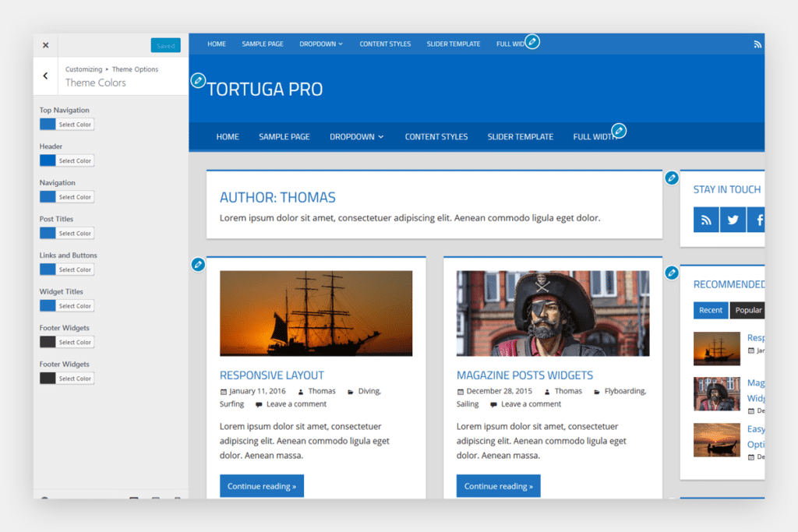Click author Thomas under Responsive Layout
The height and width of the screenshot is (532, 798).
click(322, 391)
